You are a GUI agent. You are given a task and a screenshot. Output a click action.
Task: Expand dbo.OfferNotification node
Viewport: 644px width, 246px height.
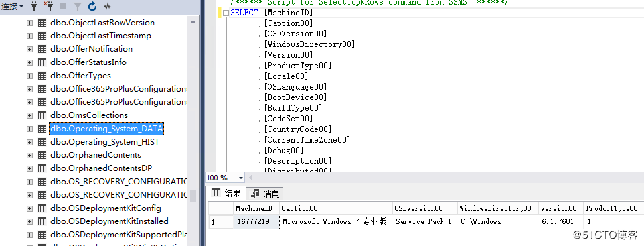[x=29, y=49]
